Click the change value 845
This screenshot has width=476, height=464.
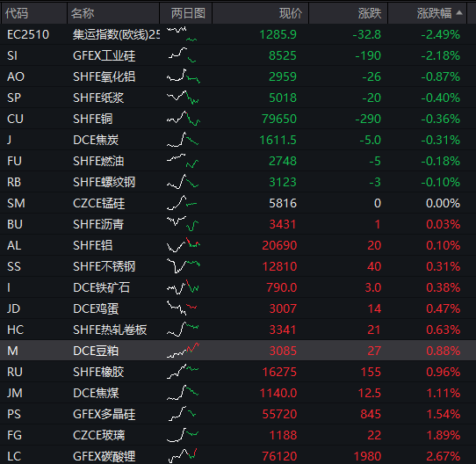(x=371, y=414)
